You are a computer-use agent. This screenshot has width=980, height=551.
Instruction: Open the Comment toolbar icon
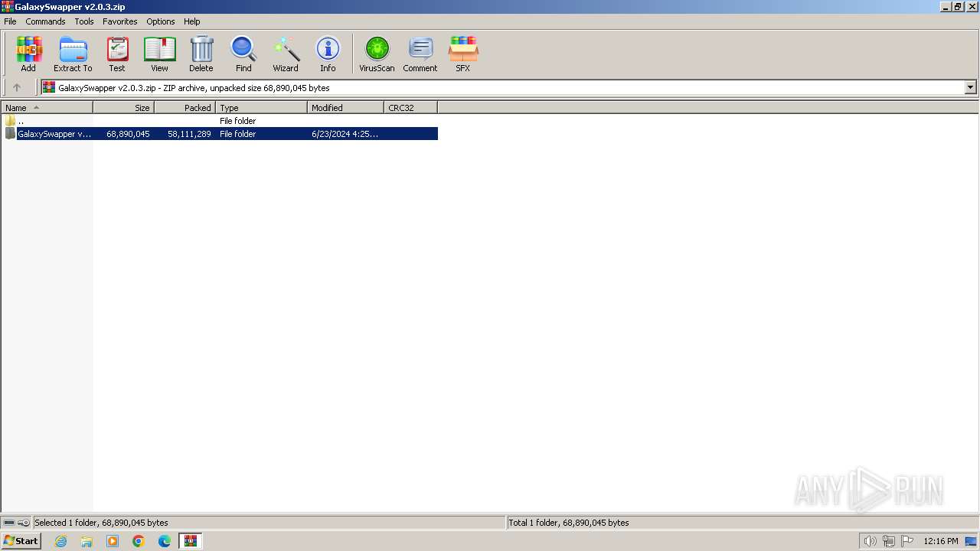tap(420, 54)
